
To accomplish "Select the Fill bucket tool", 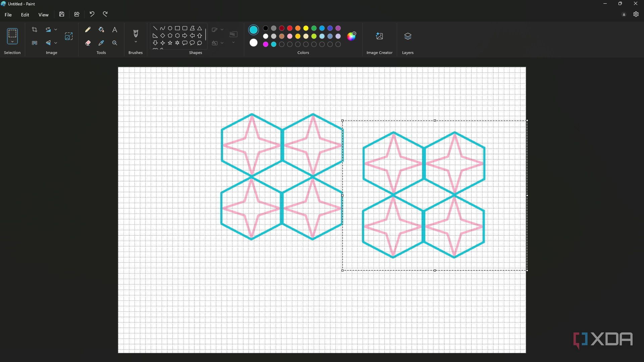I will (101, 29).
